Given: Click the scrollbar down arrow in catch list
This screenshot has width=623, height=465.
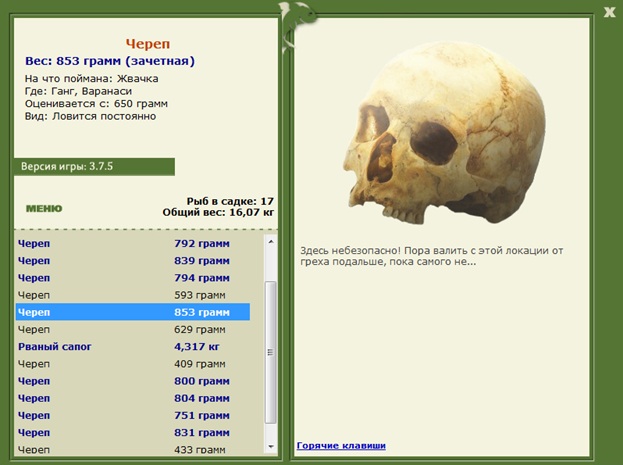Looking at the screenshot, I should 271,447.
